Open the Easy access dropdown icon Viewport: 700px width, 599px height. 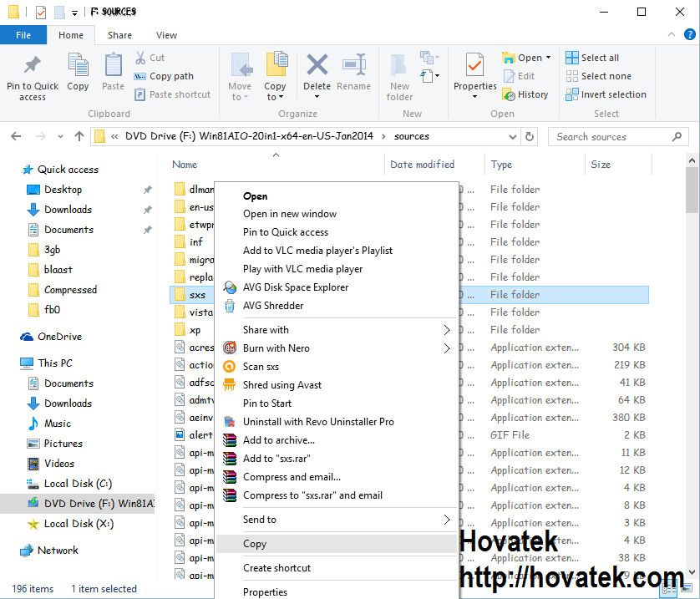429,76
